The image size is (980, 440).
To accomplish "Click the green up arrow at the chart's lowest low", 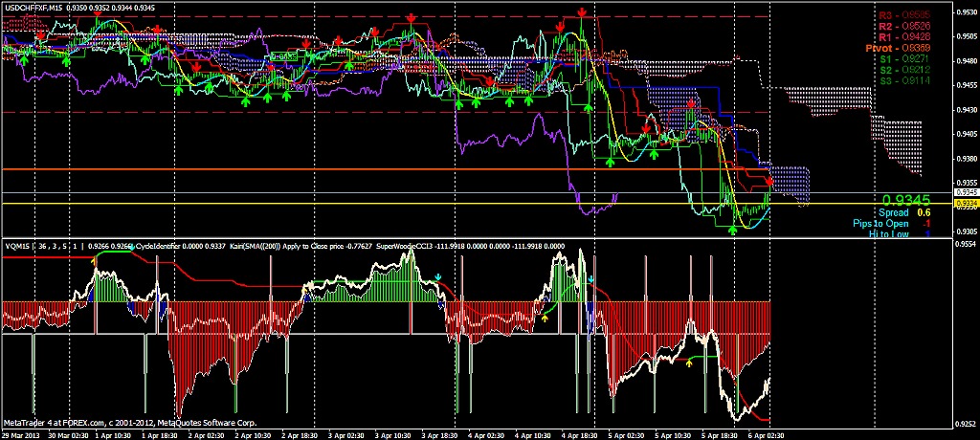I will (733, 230).
